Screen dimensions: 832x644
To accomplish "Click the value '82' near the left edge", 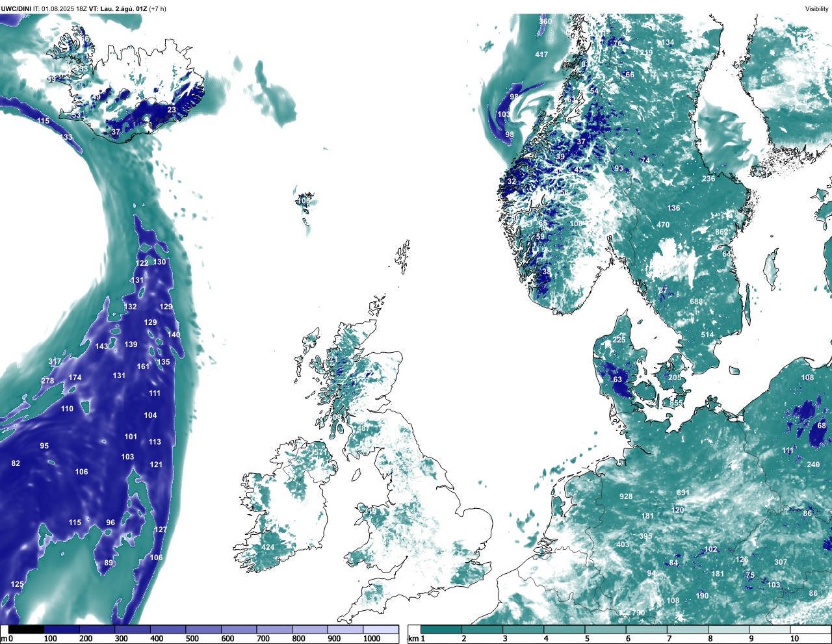I will pos(16,463).
